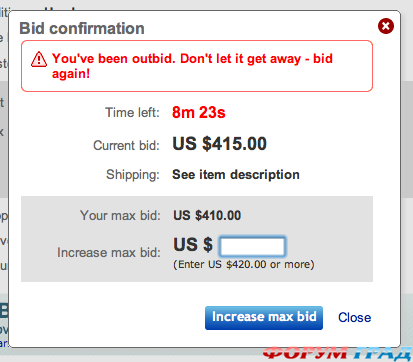
Task: Click the US $415.00 current bid amount
Action: [219, 144]
